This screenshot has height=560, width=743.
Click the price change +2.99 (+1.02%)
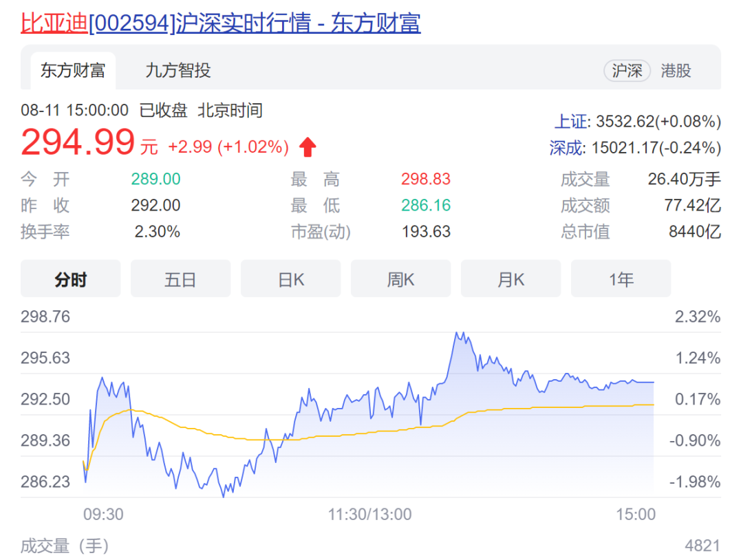(228, 147)
